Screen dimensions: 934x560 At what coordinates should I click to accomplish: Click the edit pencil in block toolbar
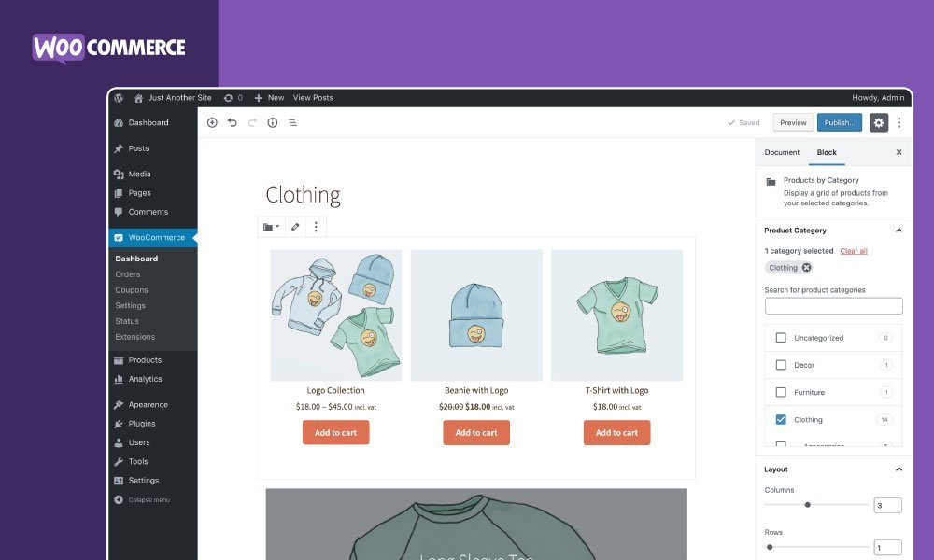[x=295, y=227]
